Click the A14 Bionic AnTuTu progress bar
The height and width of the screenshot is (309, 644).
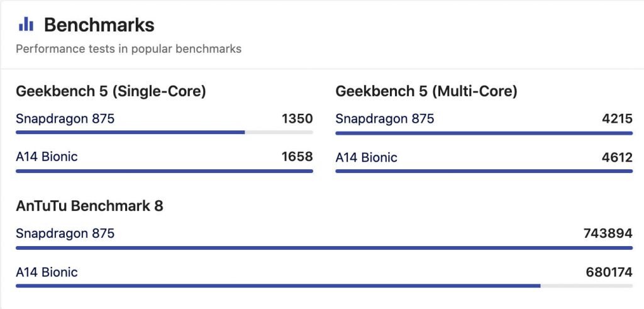pyautogui.click(x=324, y=286)
